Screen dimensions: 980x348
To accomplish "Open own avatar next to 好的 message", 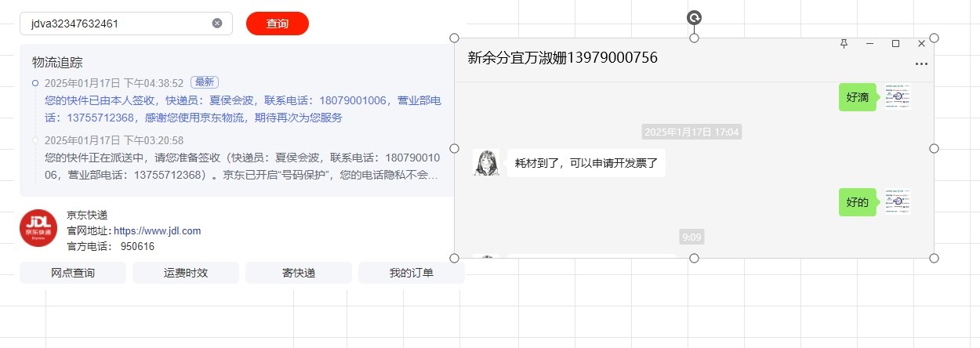I will [898, 201].
